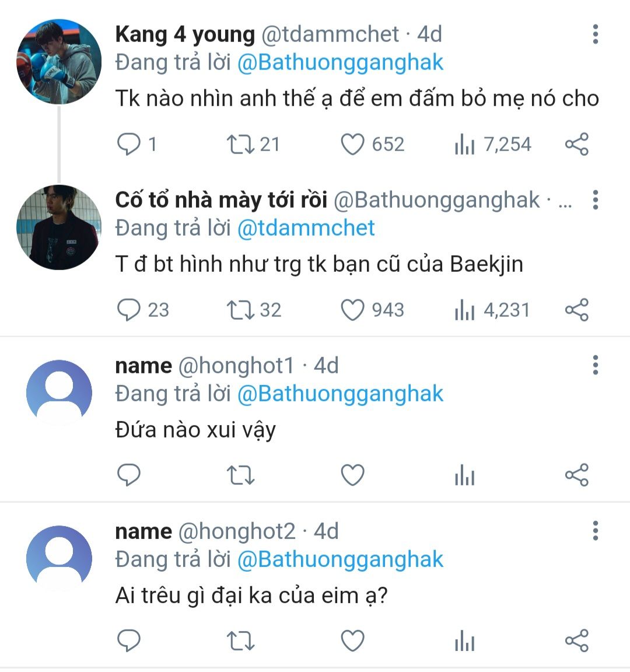Open the @tdammchet mention link
This screenshot has height=672, width=630.
coord(306,228)
